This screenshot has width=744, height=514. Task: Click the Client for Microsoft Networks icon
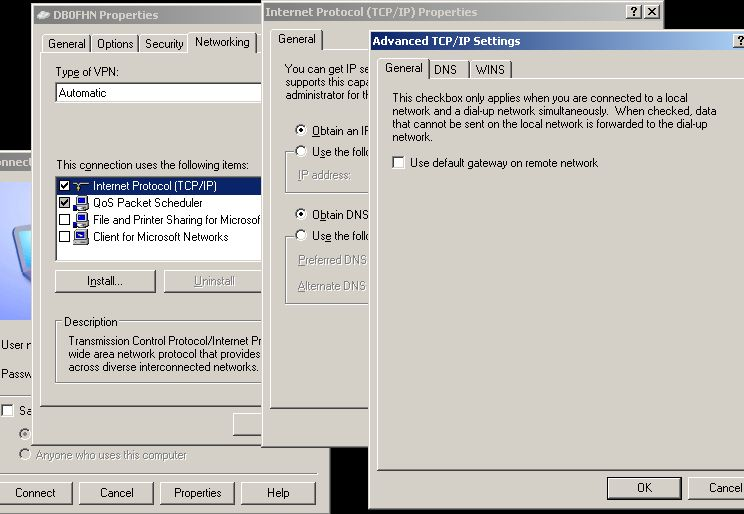point(81,237)
